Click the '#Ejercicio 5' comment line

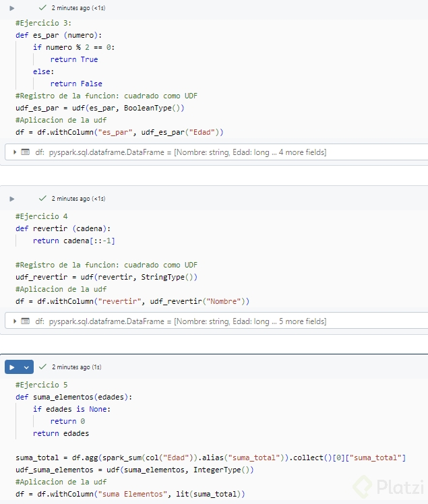tap(42, 385)
